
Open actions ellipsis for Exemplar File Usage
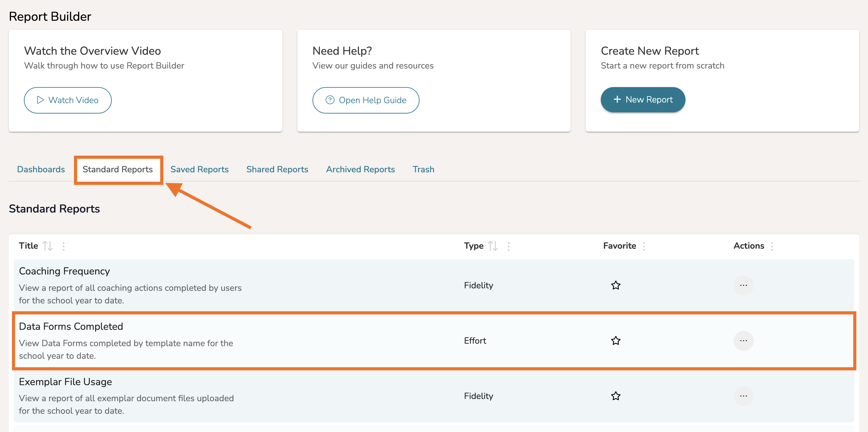point(743,396)
